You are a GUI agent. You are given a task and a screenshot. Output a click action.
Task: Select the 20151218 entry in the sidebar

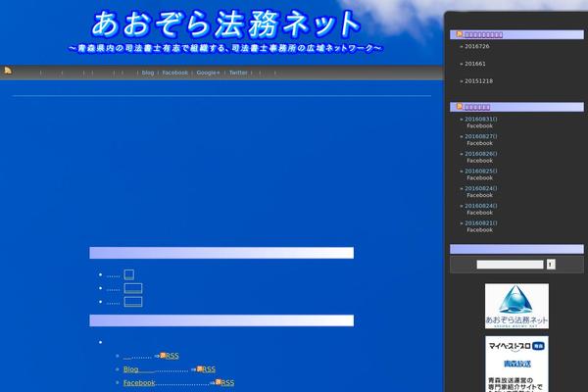pyautogui.click(x=479, y=81)
